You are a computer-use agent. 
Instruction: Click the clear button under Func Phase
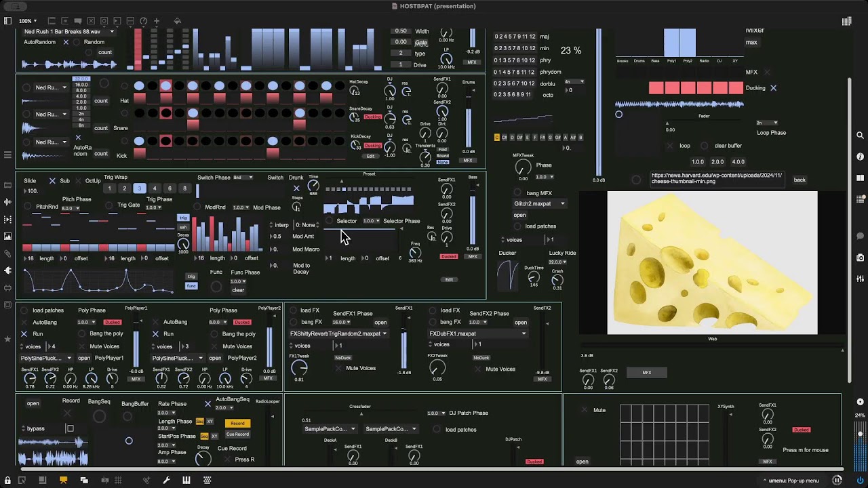(x=238, y=290)
